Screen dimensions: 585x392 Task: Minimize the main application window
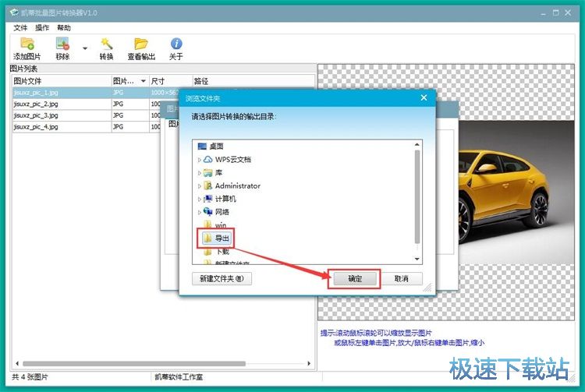(x=543, y=13)
